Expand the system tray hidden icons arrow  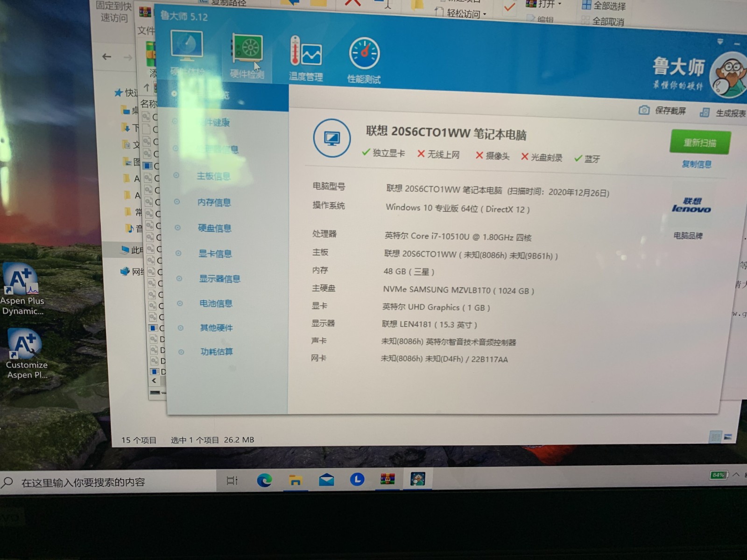(736, 475)
